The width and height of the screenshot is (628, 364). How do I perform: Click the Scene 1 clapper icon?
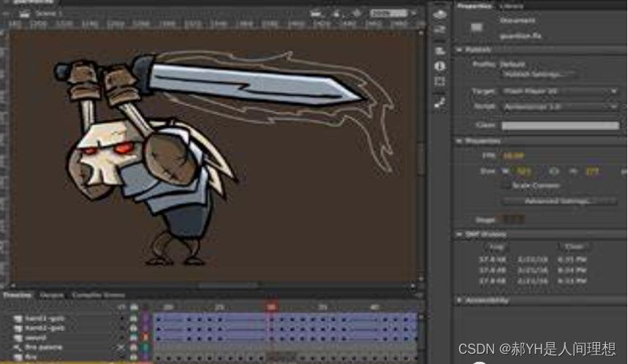tap(25, 14)
